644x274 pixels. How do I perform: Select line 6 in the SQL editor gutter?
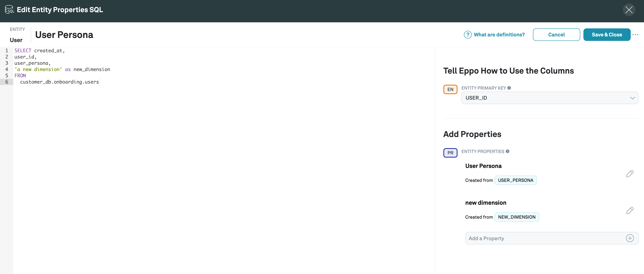6,82
